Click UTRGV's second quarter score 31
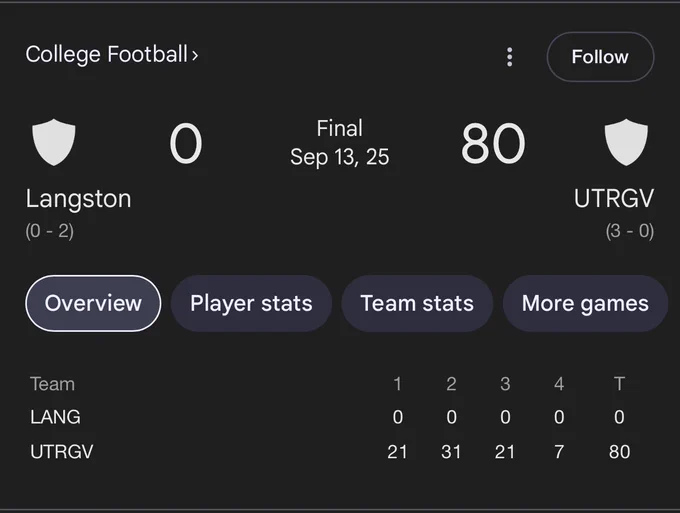 click(x=451, y=452)
